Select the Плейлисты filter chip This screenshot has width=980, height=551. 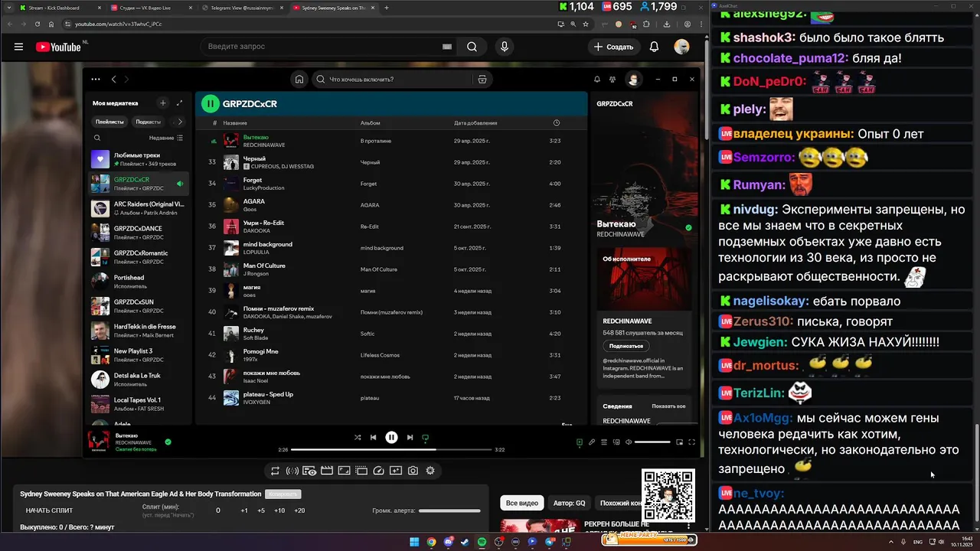point(109,122)
